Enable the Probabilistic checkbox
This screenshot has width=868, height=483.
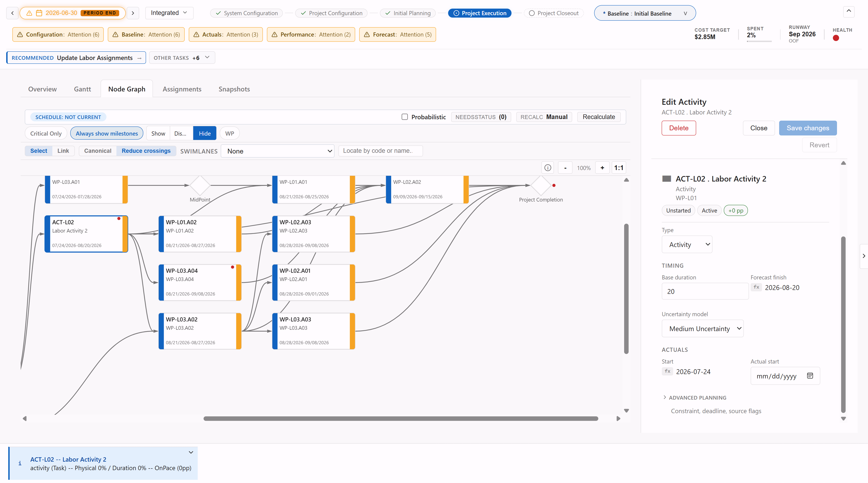pyautogui.click(x=405, y=117)
